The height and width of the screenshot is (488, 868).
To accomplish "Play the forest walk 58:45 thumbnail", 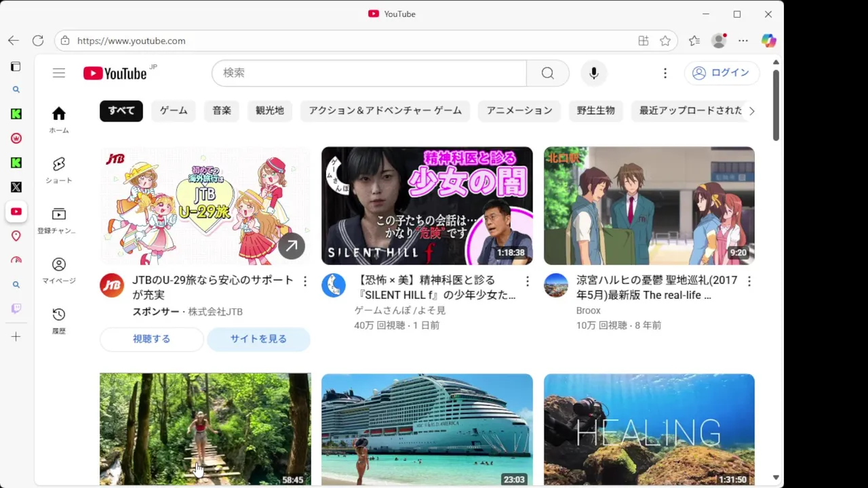I will click(x=205, y=430).
